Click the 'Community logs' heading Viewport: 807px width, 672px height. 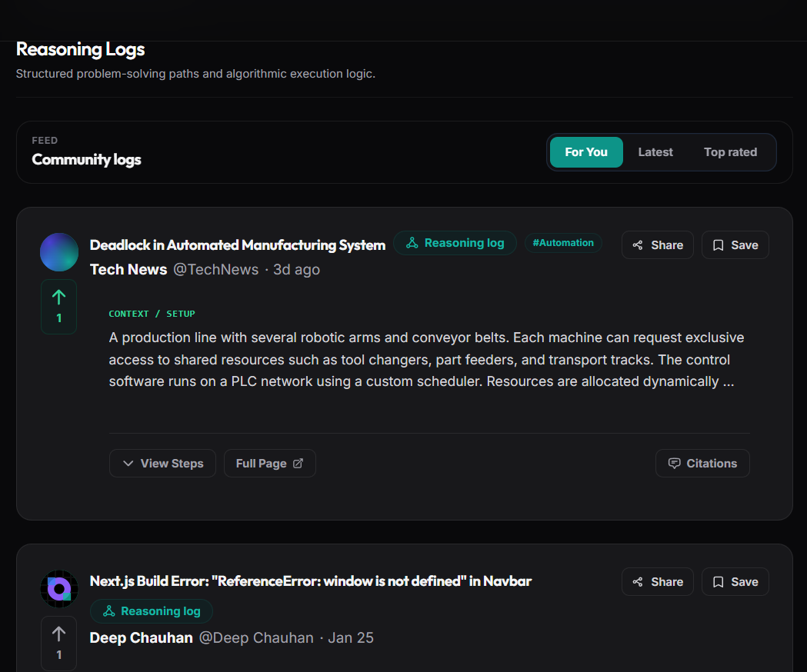(x=86, y=159)
